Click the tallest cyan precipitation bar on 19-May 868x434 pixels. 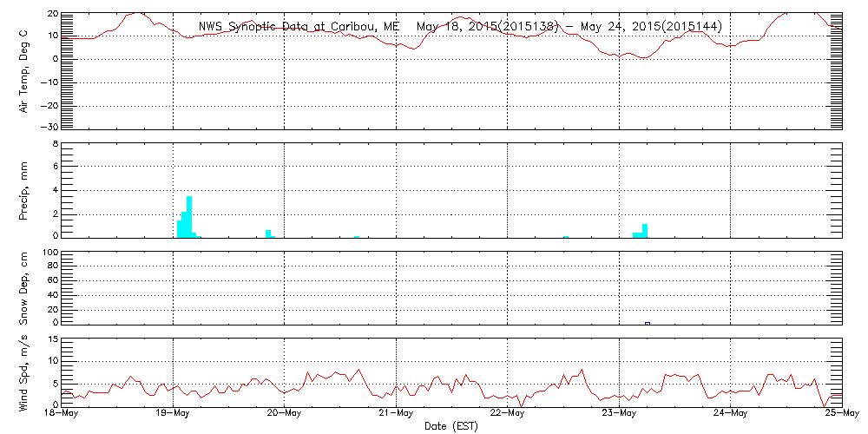click(189, 217)
